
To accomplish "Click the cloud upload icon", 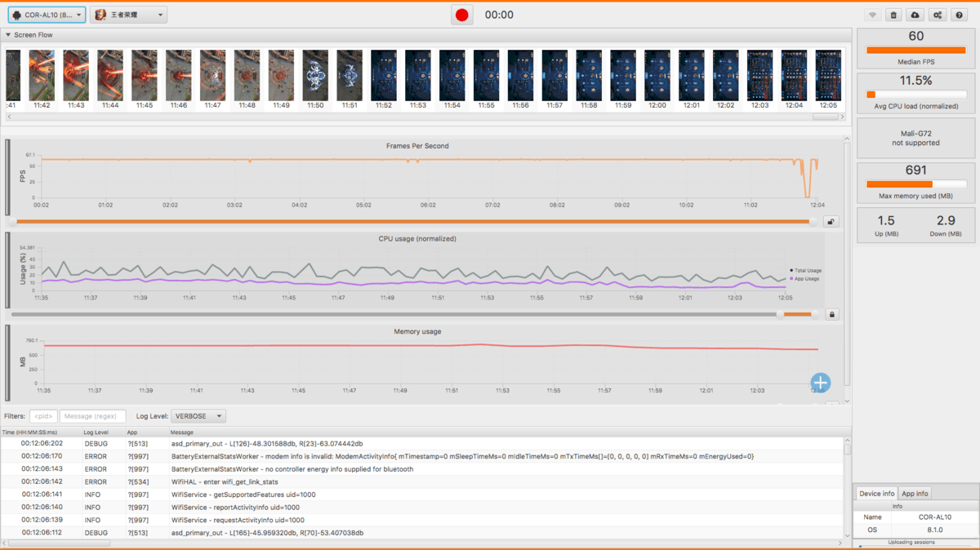I will (x=915, y=16).
